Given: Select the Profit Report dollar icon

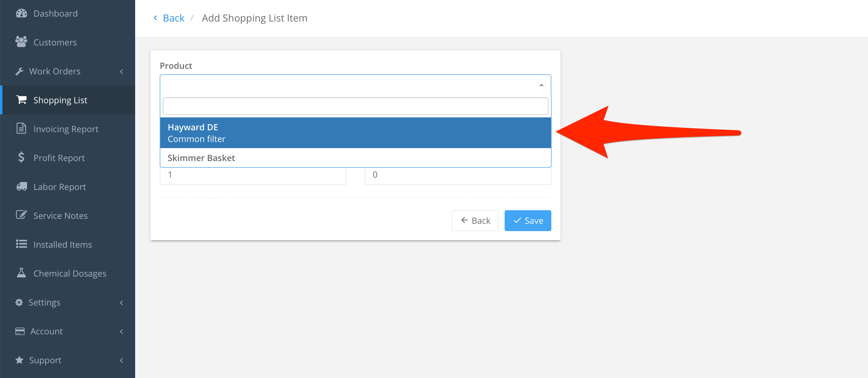Looking at the screenshot, I should coord(21,157).
